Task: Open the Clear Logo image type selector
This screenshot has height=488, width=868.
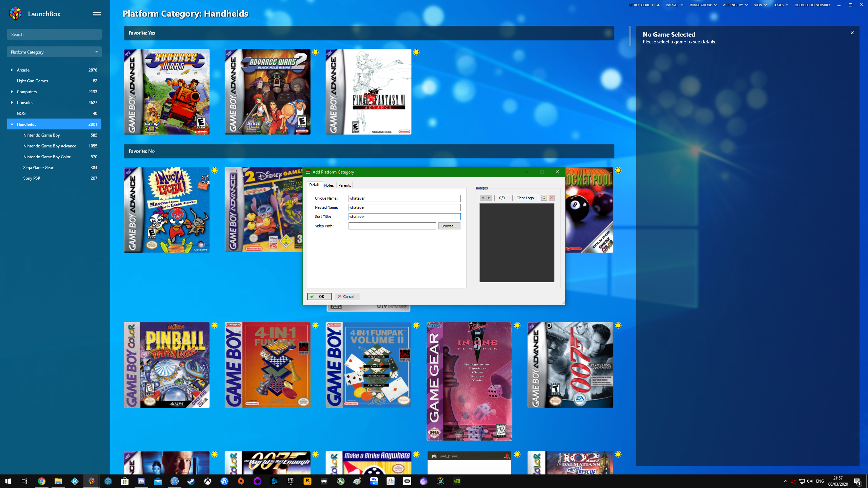Action: pyautogui.click(x=525, y=198)
